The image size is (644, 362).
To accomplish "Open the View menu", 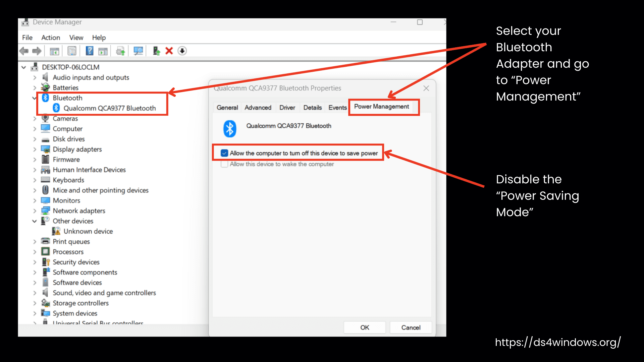I will pos(76,38).
